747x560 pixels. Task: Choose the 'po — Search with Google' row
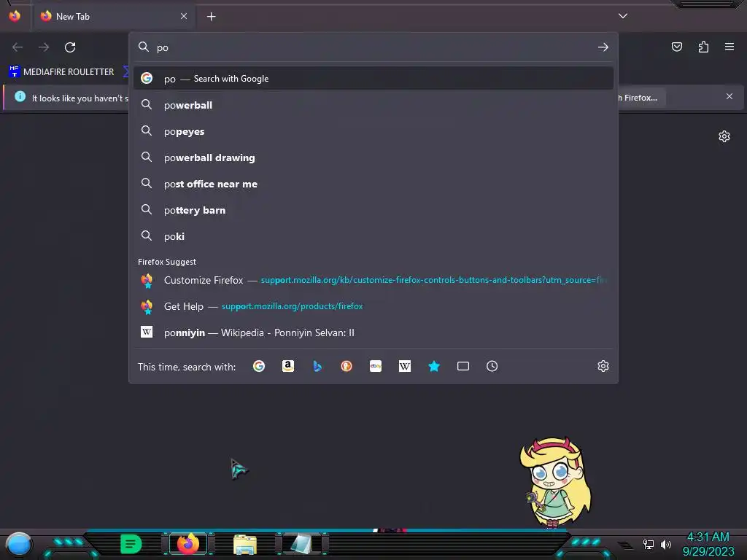373,79
